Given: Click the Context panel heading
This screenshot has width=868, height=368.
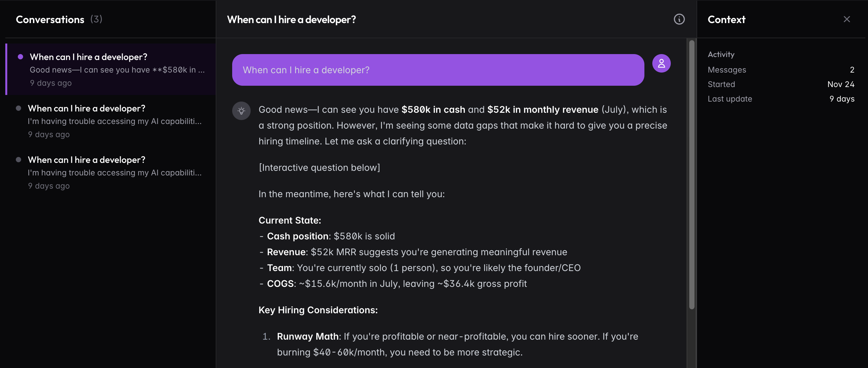Looking at the screenshot, I should coord(726,19).
